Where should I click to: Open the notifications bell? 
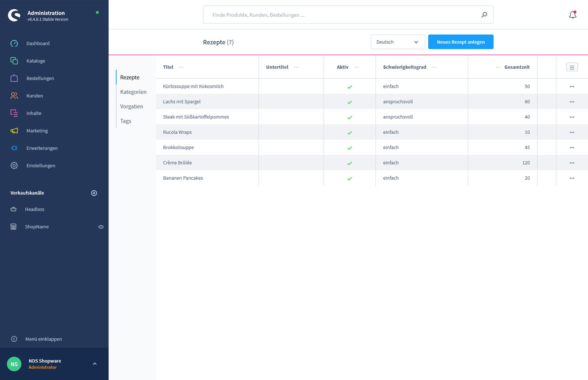click(573, 15)
